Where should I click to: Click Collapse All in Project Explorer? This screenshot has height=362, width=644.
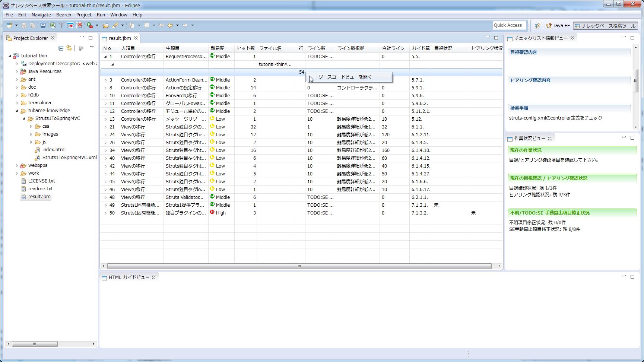pos(61,48)
